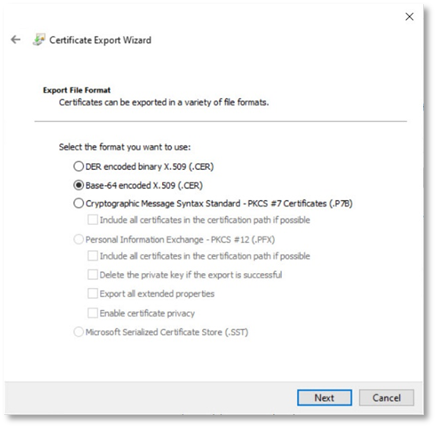Pick Personal Information Exchange PKCS #12 (.PFX)
This screenshot has height=427, width=436.
(x=78, y=239)
